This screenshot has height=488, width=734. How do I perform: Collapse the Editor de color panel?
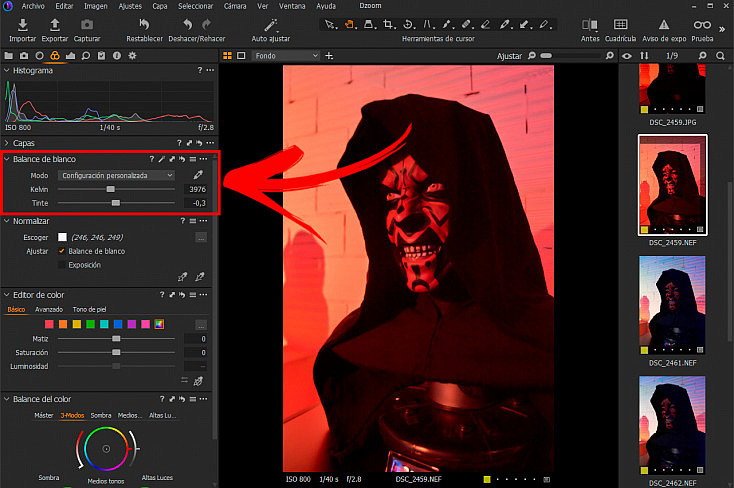[7, 295]
